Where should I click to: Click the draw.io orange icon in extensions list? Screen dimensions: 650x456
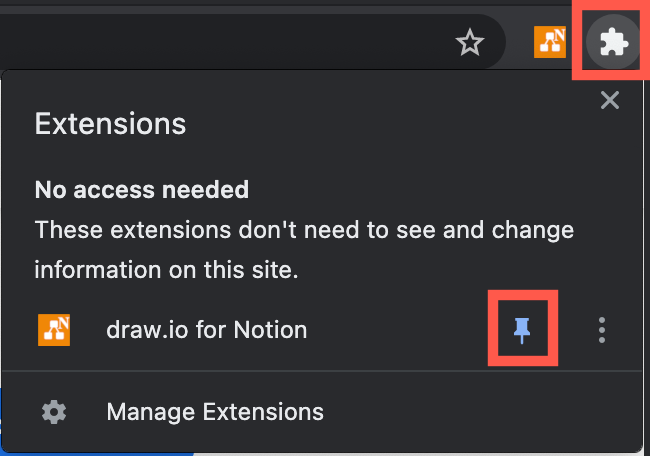click(x=53, y=329)
